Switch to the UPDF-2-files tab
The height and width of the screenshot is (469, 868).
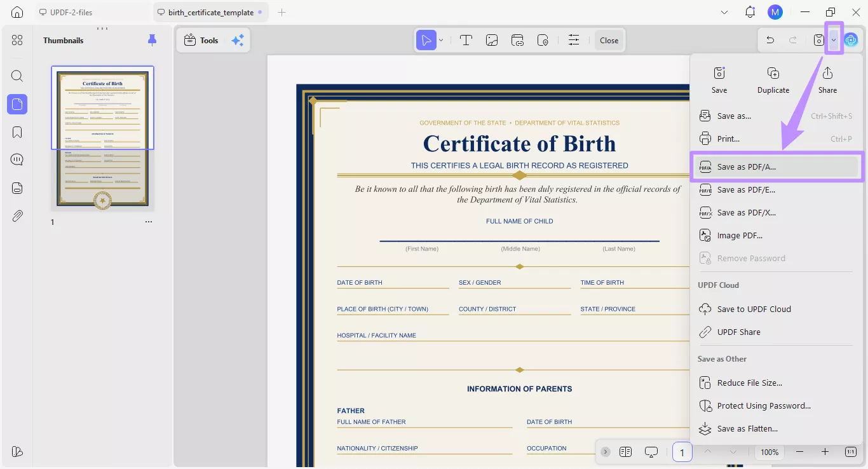(72, 11)
